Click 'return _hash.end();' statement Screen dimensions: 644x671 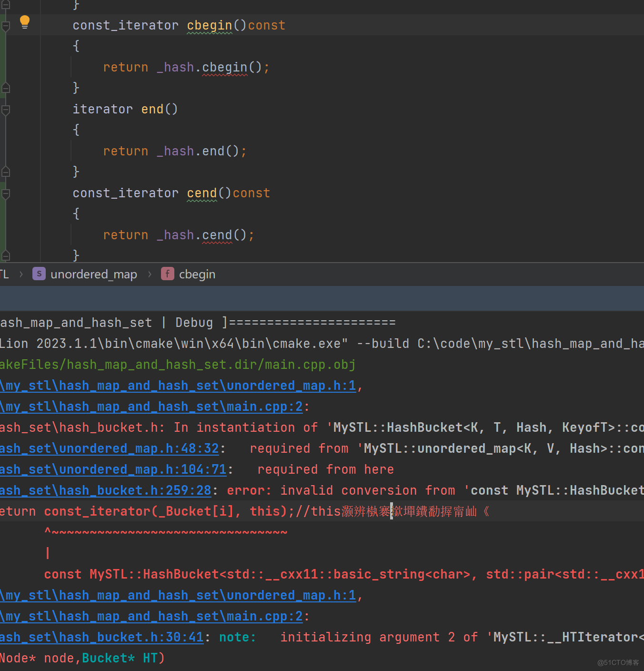click(175, 151)
